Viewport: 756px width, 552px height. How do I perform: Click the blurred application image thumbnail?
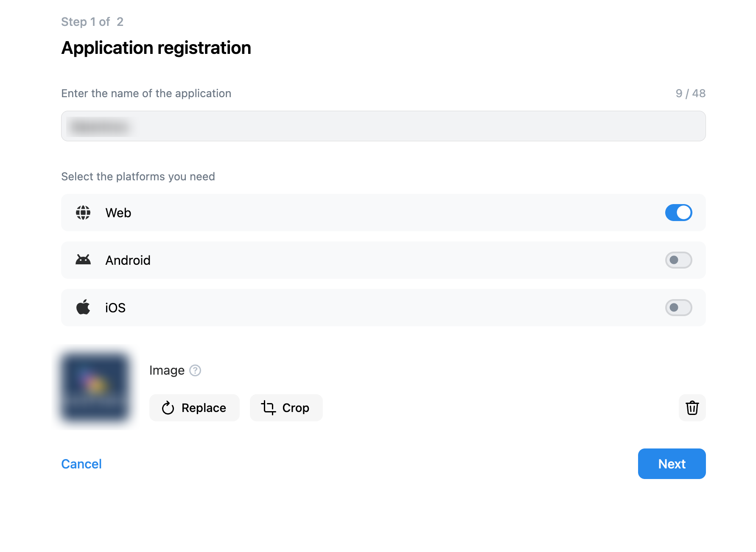95,387
